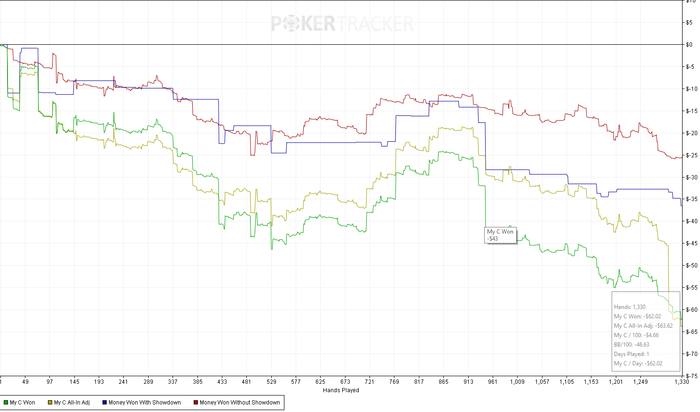
Task: Click x-axis tick label 1,153
Action: coord(591,382)
